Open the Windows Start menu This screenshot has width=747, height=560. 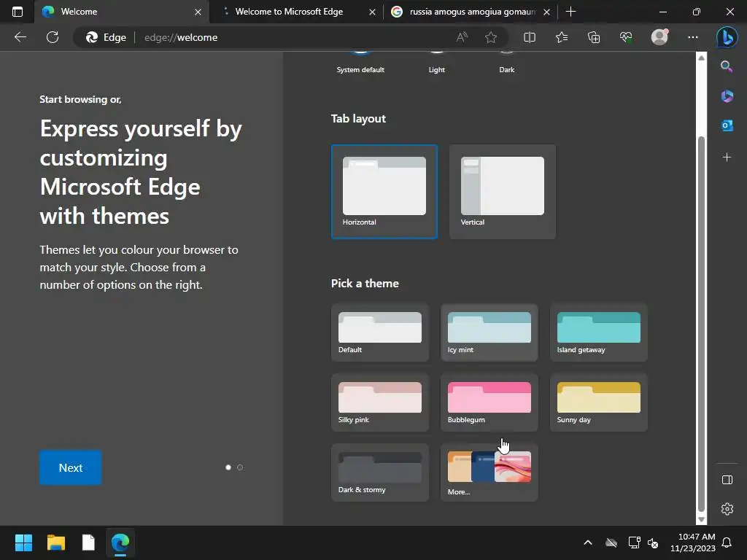tap(23, 542)
